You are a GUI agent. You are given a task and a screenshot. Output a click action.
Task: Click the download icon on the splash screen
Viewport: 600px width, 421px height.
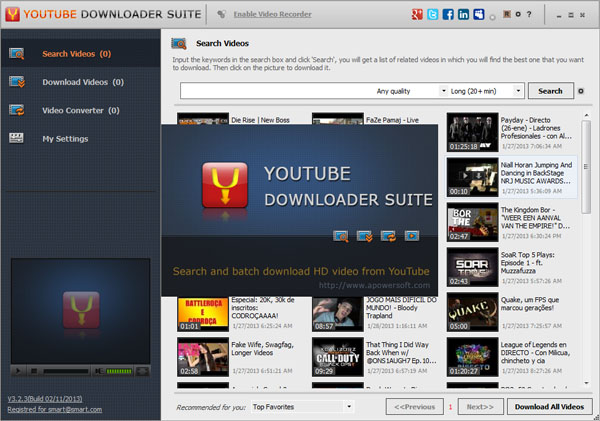point(365,236)
